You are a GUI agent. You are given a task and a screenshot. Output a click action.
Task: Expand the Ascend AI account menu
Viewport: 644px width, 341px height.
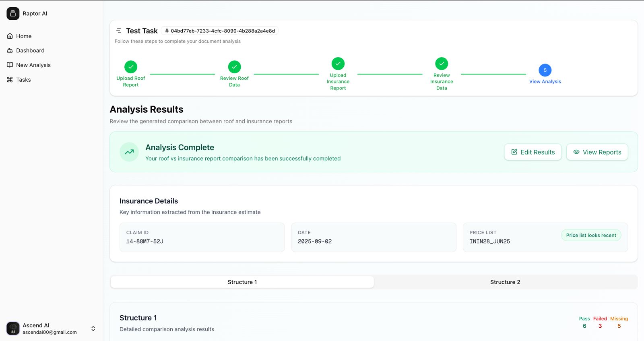click(x=93, y=329)
